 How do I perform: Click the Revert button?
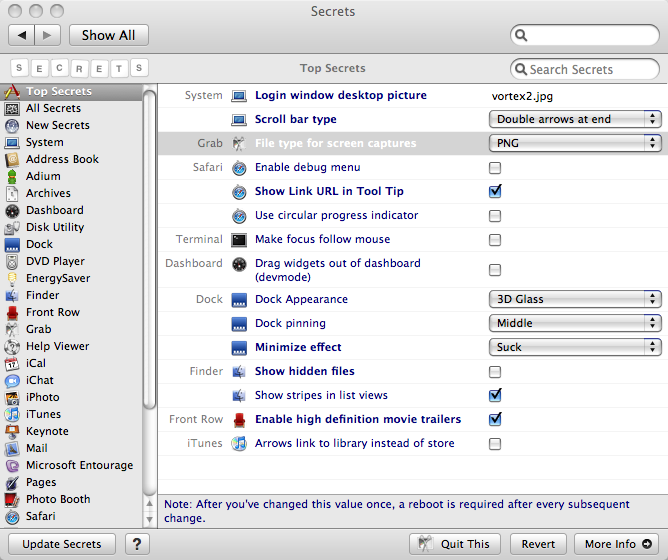(538, 544)
